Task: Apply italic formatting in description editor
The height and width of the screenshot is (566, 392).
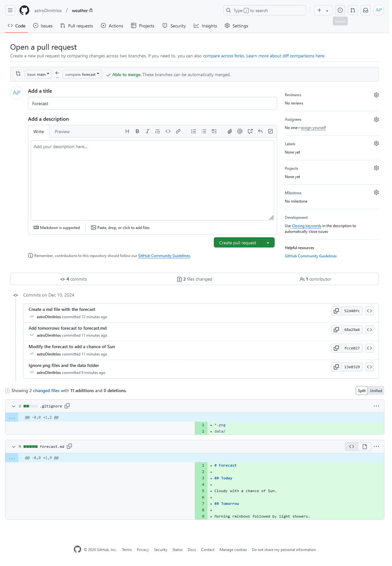Action: [148, 131]
